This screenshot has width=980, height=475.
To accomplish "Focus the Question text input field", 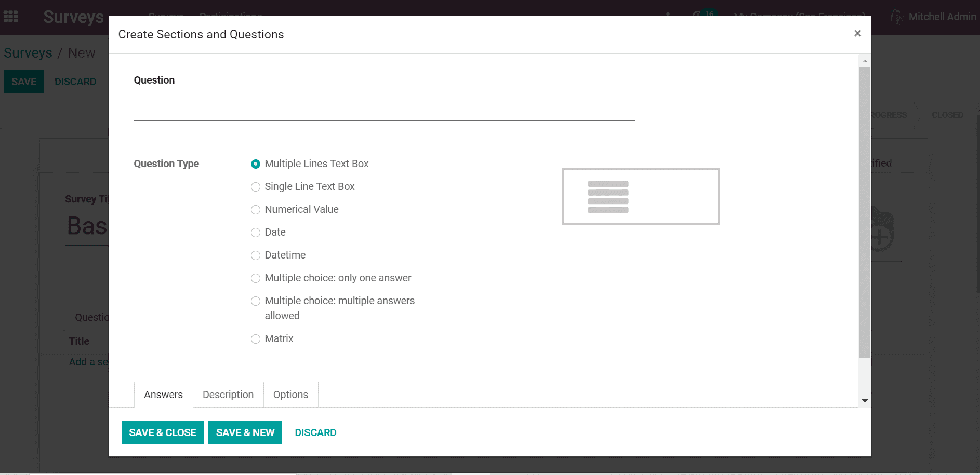I will pos(385,112).
